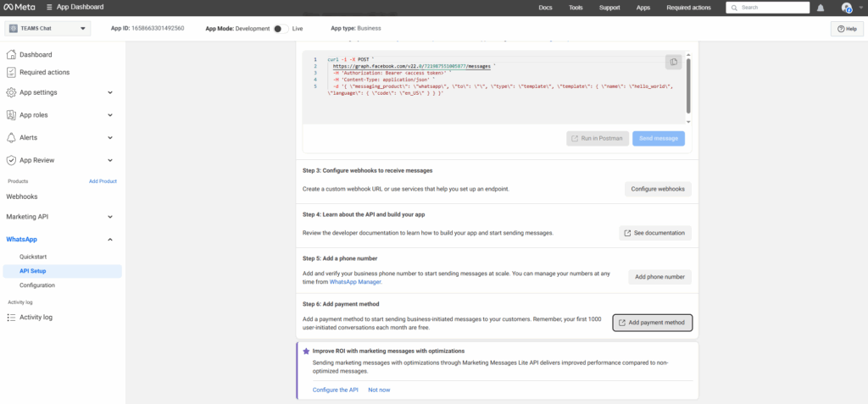Click the App ID number 1658663301492560
This screenshot has width=868, height=404.
(x=158, y=28)
